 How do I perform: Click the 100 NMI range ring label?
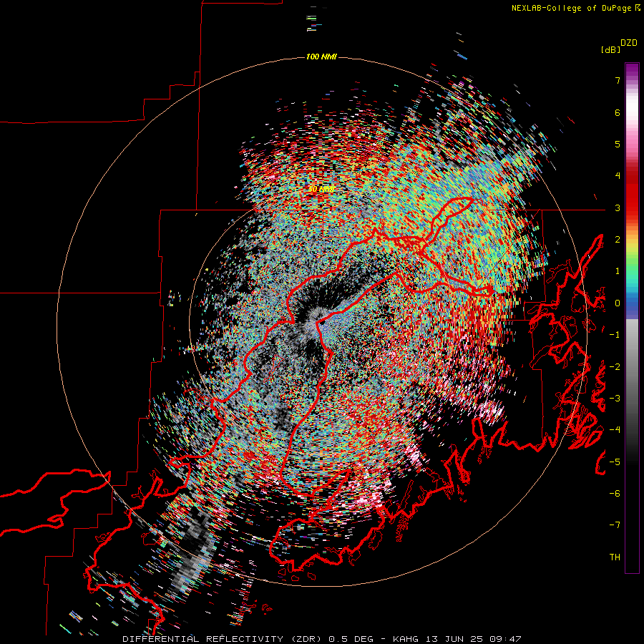point(321,57)
